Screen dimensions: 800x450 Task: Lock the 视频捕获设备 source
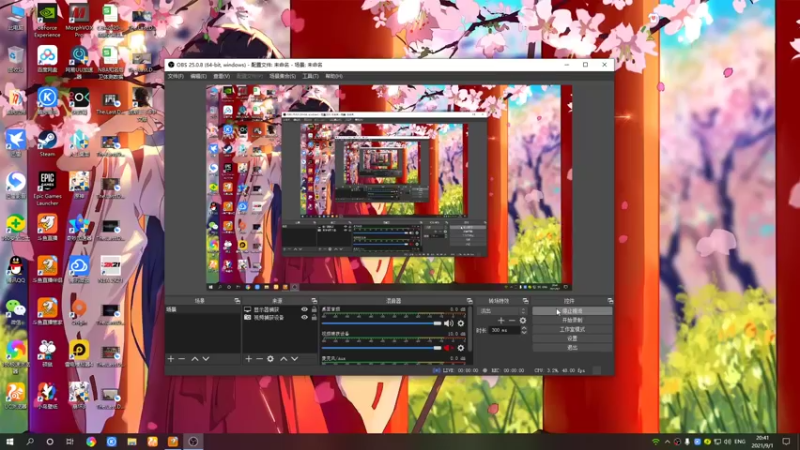click(314, 317)
